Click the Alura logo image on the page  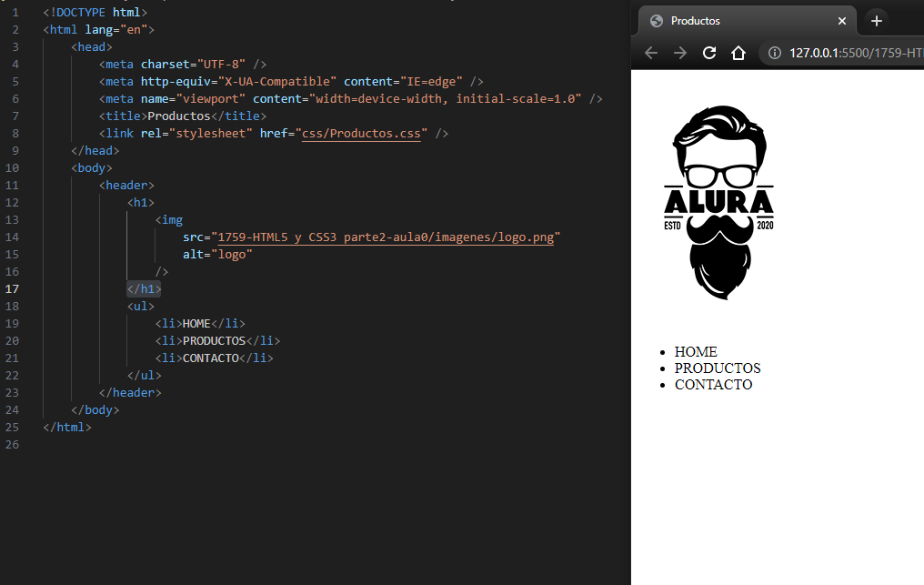point(719,203)
